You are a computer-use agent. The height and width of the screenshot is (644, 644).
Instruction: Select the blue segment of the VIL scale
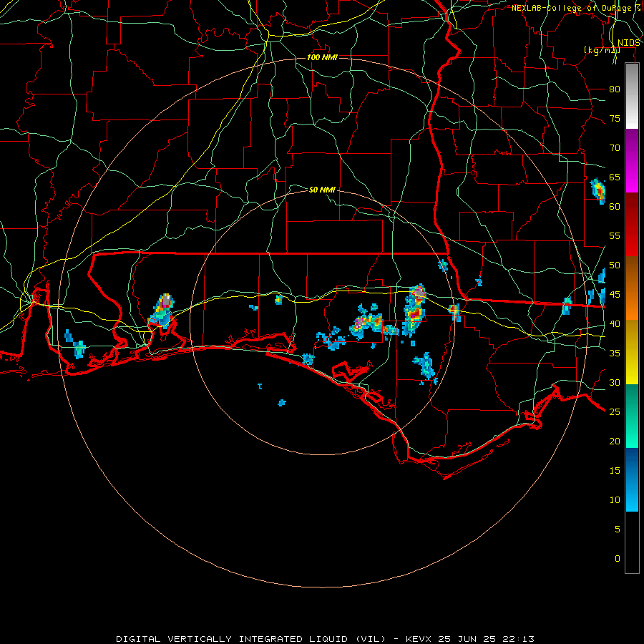pos(632,479)
